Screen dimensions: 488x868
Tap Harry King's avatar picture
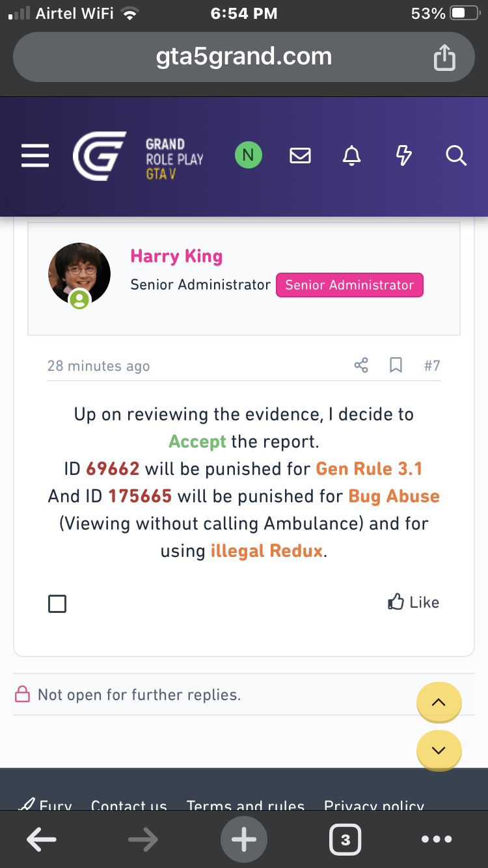click(x=79, y=275)
